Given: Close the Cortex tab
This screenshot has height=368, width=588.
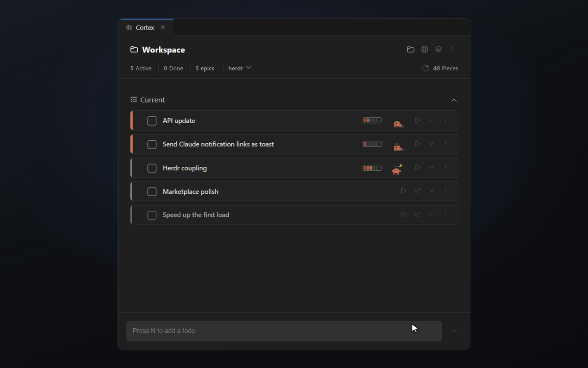Looking at the screenshot, I should 163,27.
